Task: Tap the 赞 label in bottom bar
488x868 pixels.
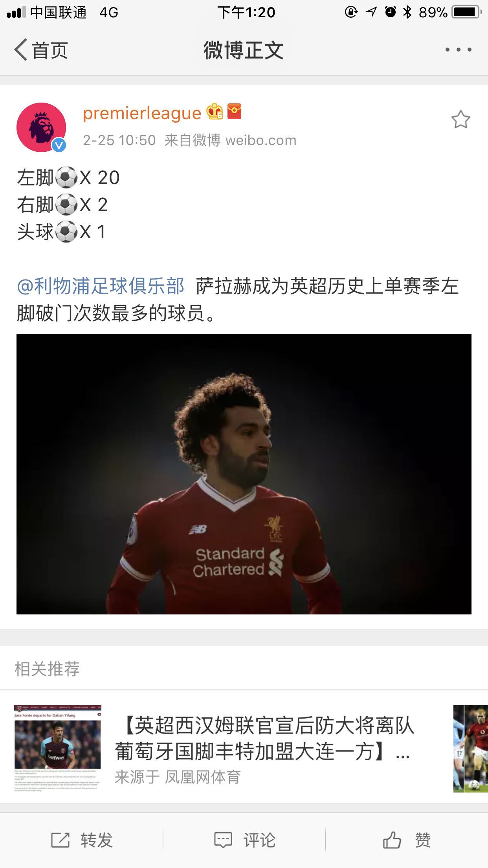Action: (x=423, y=840)
